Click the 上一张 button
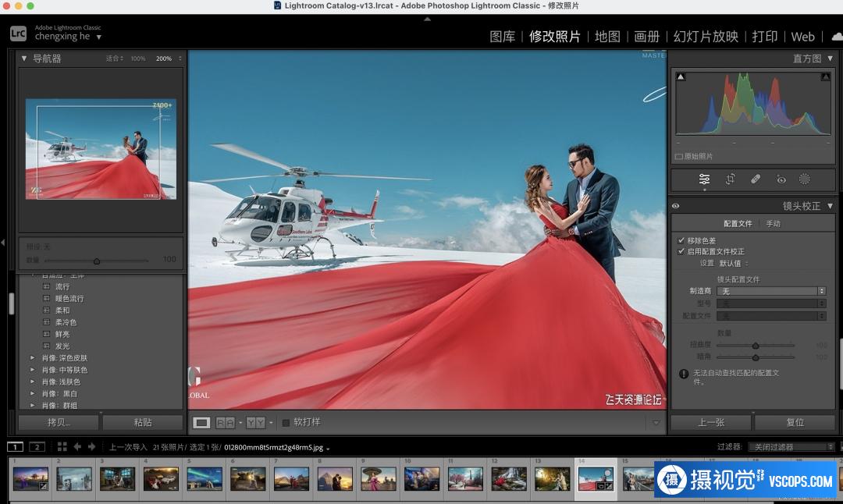 coord(711,422)
